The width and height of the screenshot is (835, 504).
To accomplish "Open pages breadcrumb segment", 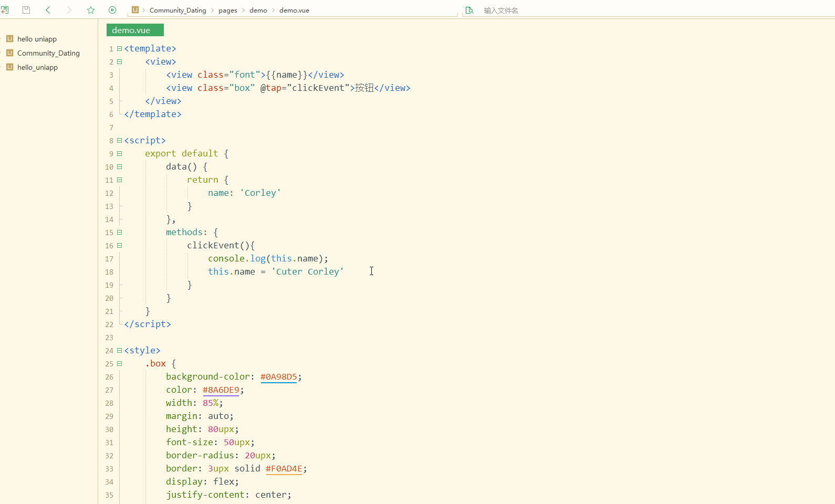I will [228, 10].
